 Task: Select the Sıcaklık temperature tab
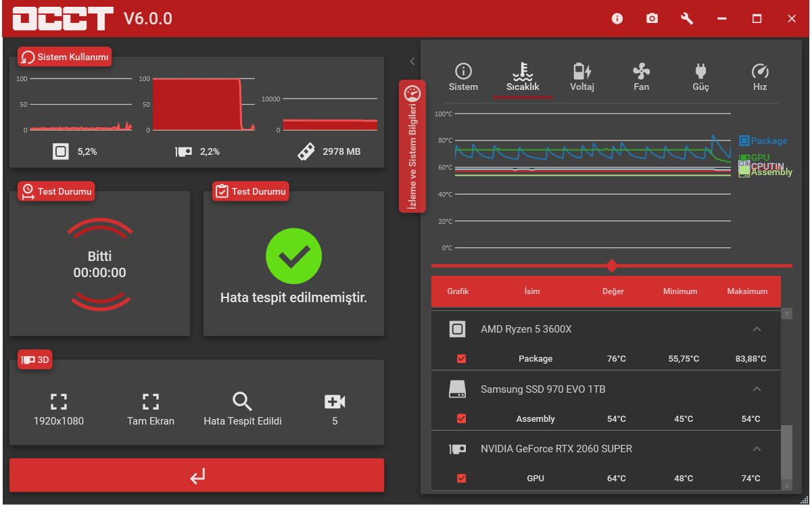pyautogui.click(x=523, y=78)
